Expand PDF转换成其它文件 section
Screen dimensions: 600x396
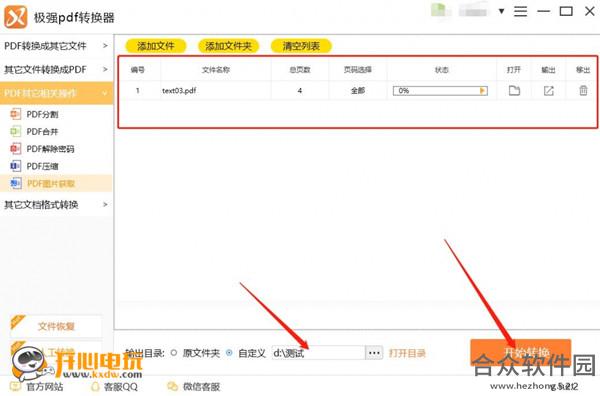tap(56, 46)
